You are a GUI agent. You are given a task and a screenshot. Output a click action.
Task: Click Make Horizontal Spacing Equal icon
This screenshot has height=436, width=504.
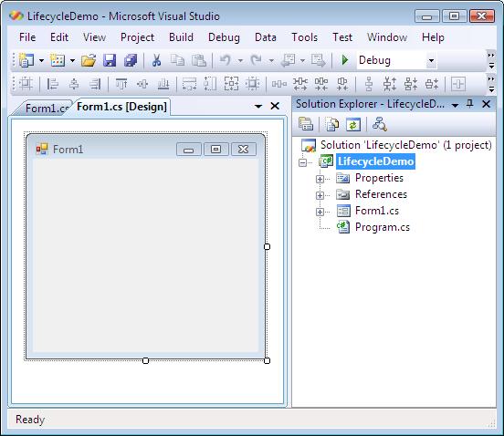(x=279, y=84)
